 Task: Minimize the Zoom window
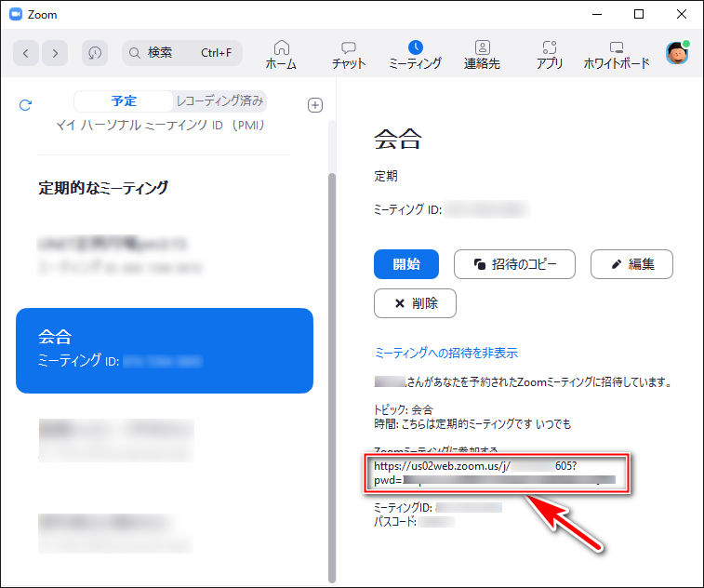tap(597, 14)
